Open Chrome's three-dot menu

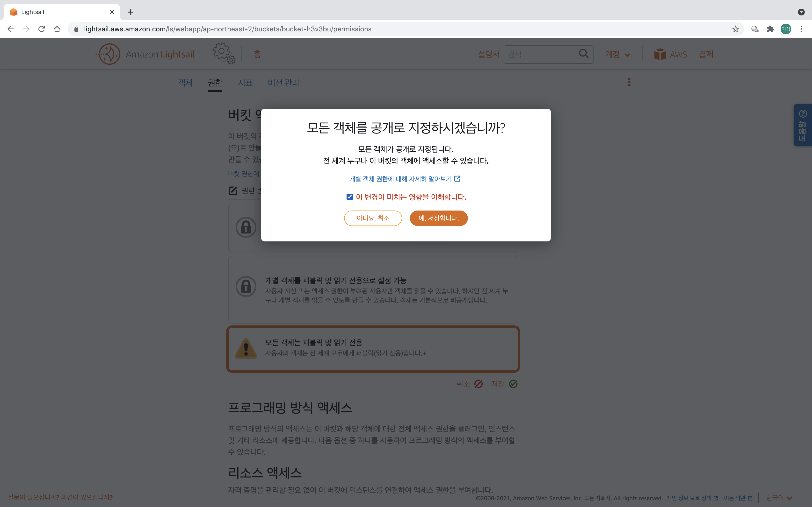801,29
